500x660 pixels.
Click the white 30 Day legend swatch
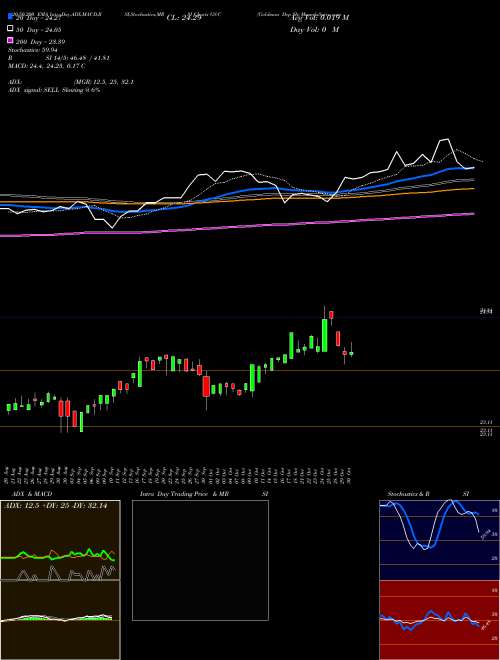[10, 29]
